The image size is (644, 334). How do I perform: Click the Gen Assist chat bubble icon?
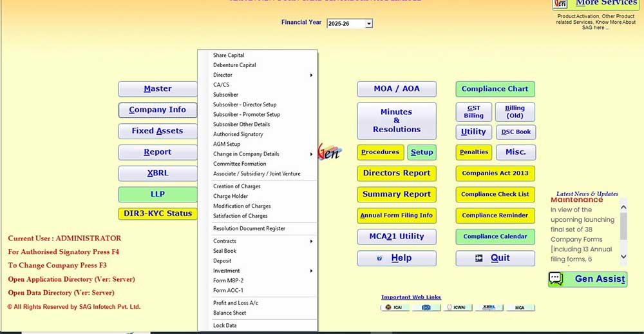pos(556,279)
